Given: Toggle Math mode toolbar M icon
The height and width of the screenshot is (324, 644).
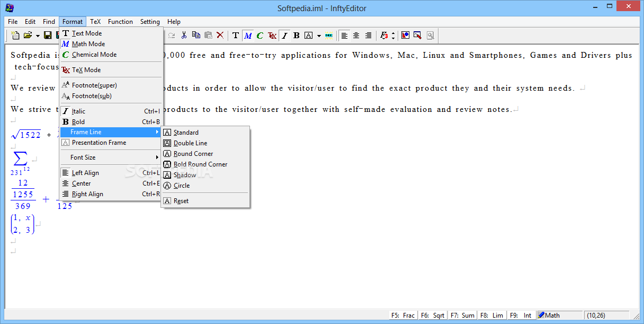Looking at the screenshot, I should (x=248, y=36).
